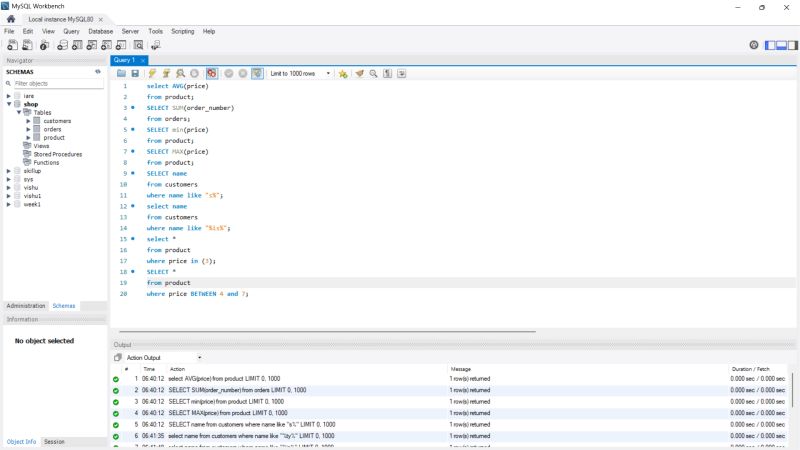Image resolution: width=800 pixels, height=450 pixels.
Task: Select the Stored Procedures node
Action: click(58, 154)
